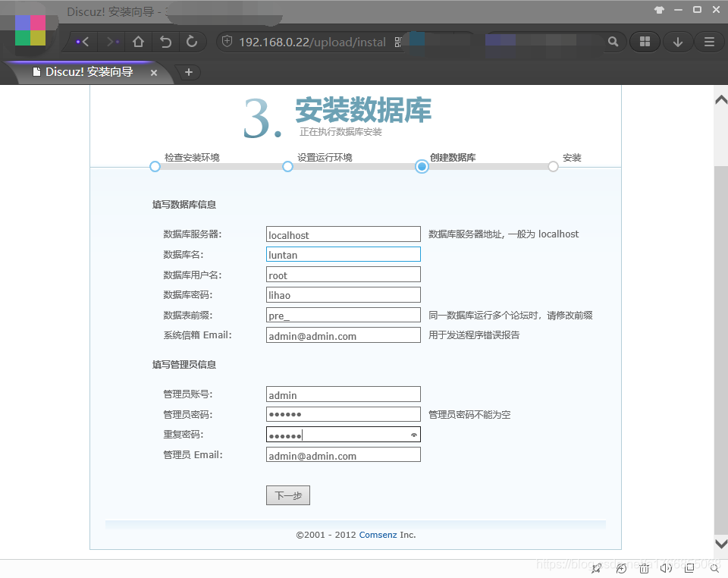Image resolution: width=728 pixels, height=578 pixels.
Task: Click the ad-block circle icon in status bar
Action: (621, 568)
